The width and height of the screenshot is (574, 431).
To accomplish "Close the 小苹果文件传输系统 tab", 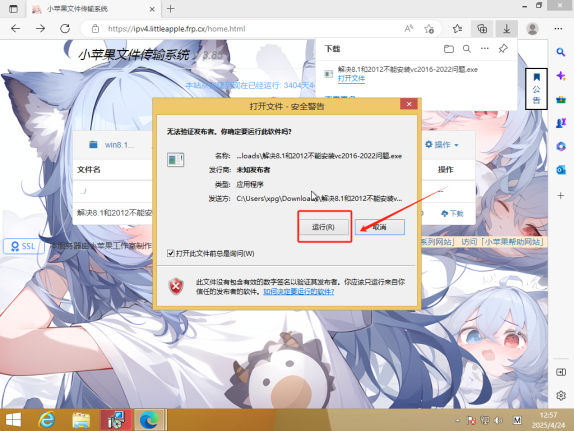I will (152, 9).
